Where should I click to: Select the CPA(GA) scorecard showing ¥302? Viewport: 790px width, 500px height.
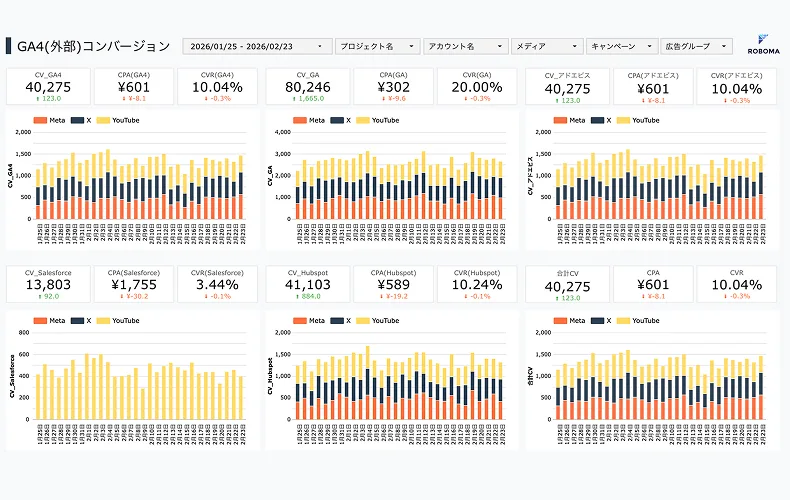(x=392, y=86)
